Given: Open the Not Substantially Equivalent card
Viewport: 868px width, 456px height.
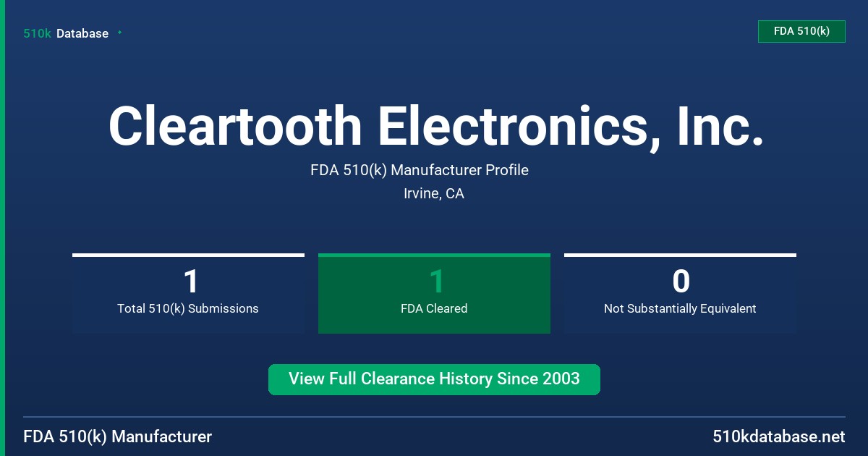Looking at the screenshot, I should pos(680,294).
